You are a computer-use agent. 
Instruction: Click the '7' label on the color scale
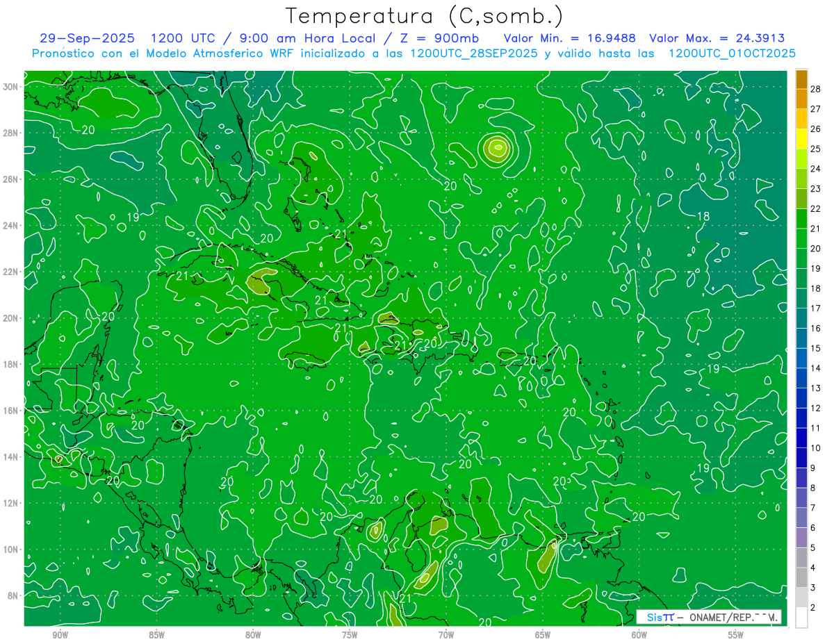(813, 508)
